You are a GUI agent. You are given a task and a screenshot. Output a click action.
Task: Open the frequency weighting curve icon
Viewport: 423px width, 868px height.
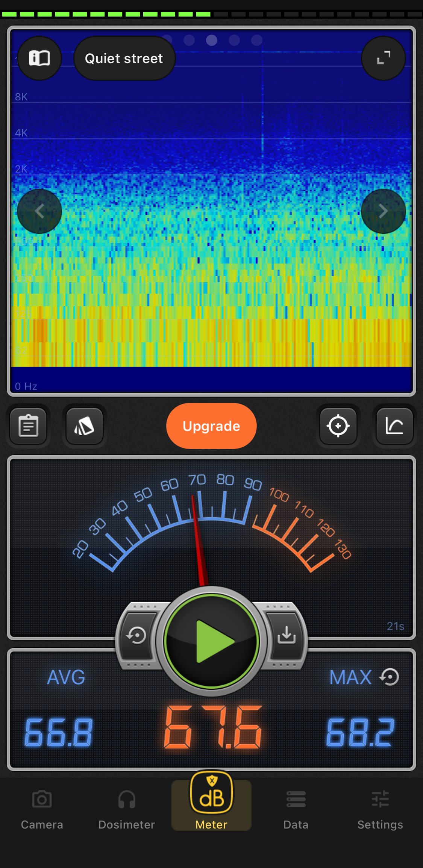[394, 426]
